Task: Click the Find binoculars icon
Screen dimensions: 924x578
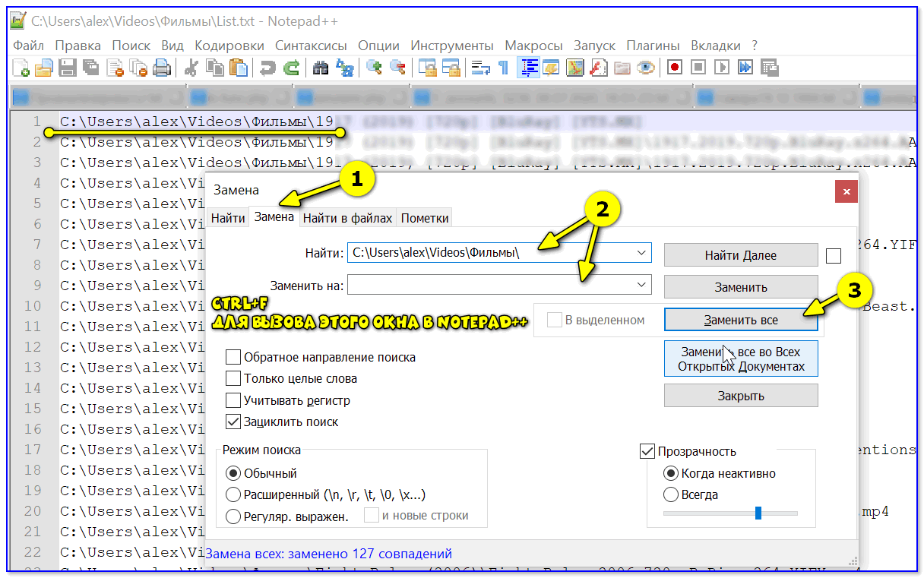Action: (321, 68)
